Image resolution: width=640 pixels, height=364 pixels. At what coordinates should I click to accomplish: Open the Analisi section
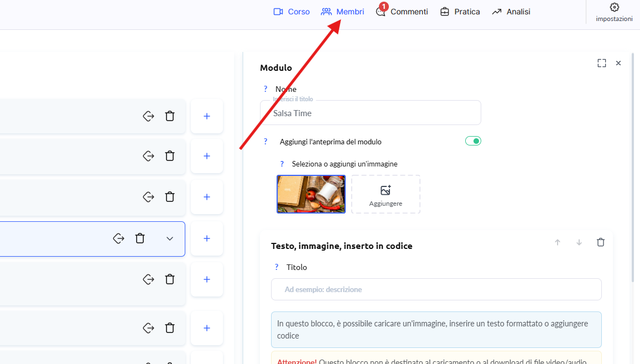[x=511, y=12]
